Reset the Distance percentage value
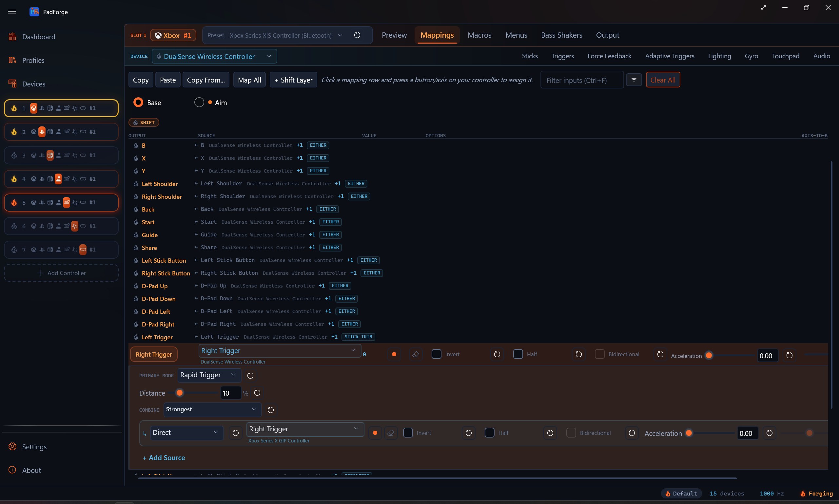 (x=257, y=393)
